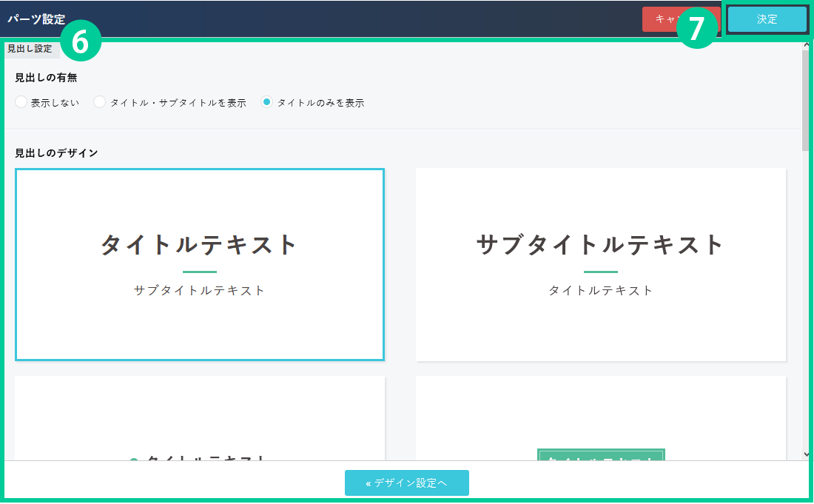814x504 pixels.
Task: Click the 見出しの有無 section label
Action: 46,78
